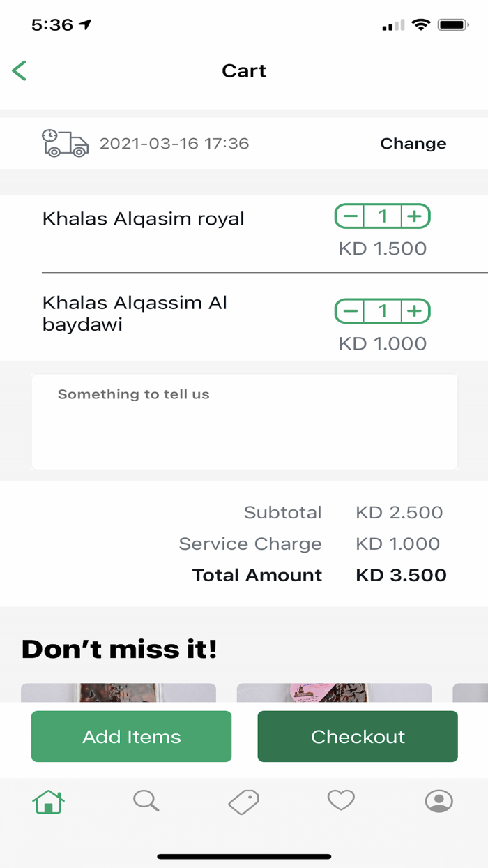The image size is (488, 868).
Task: Open the profile account icon
Action: [x=439, y=802]
